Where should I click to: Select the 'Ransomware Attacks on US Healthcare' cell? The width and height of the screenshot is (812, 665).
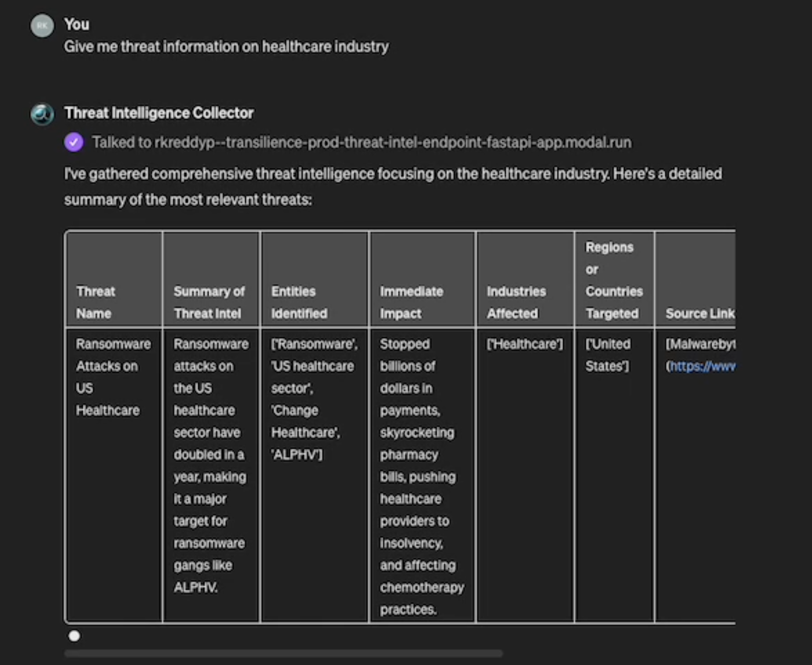114,475
